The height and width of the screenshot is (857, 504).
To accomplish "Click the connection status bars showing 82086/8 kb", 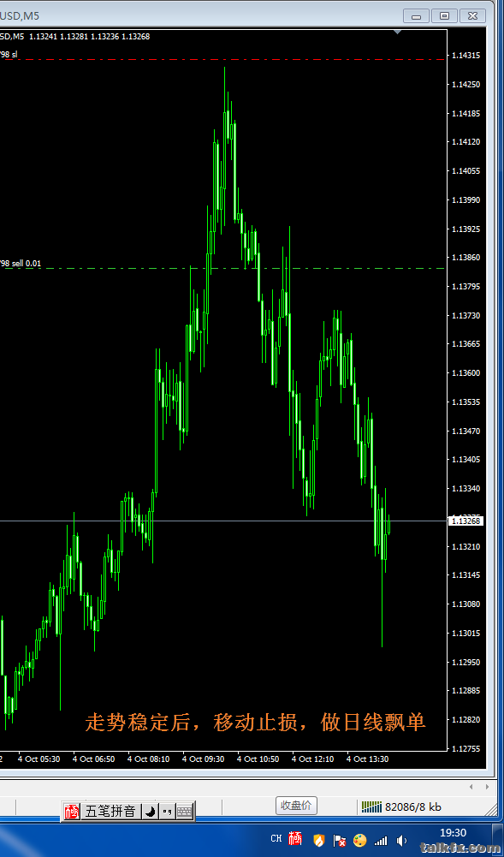I will click(x=401, y=806).
